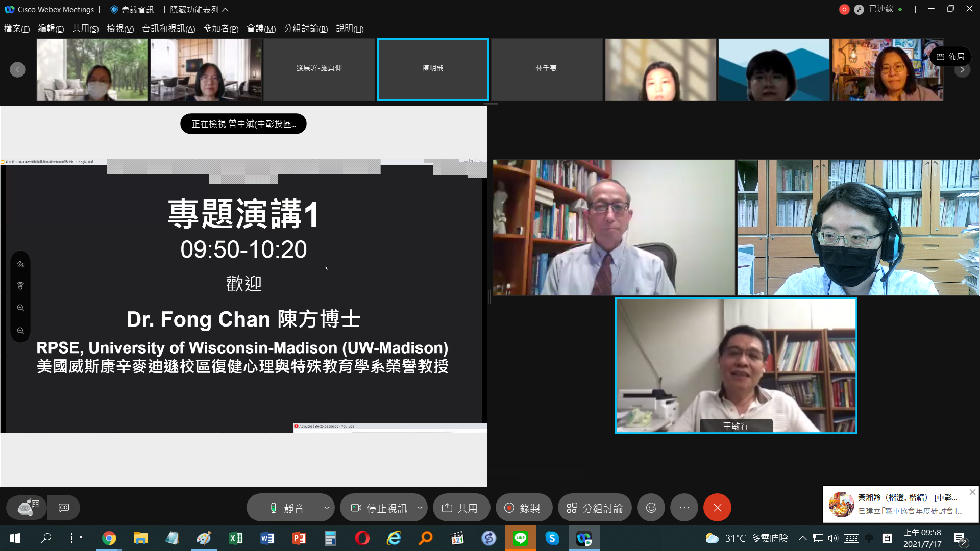Image resolution: width=980 pixels, height=551 pixels.
Task: Select the annotate pen tool
Action: pyautogui.click(x=20, y=264)
